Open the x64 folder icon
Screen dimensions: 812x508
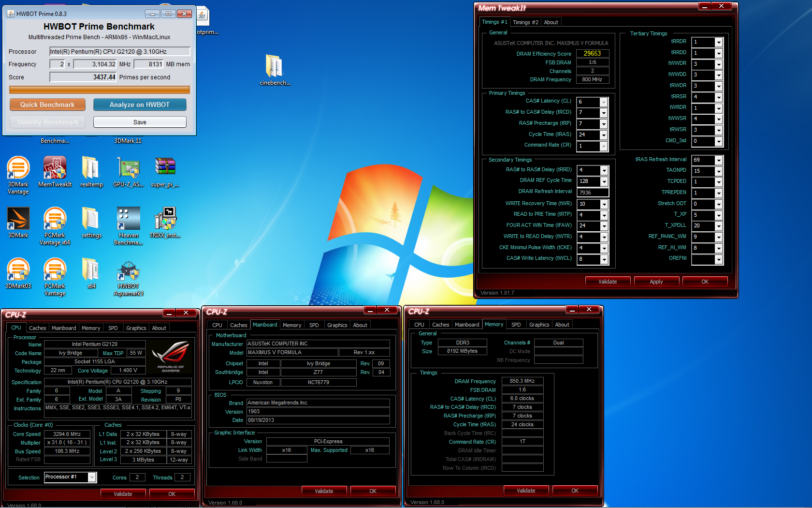(x=91, y=273)
